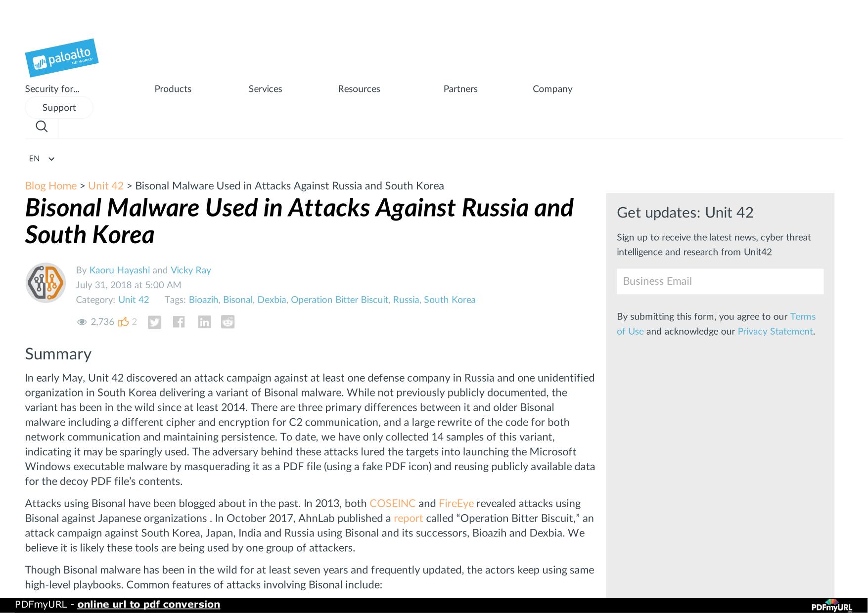Click the PDFmyURL logo in footer

click(832, 606)
